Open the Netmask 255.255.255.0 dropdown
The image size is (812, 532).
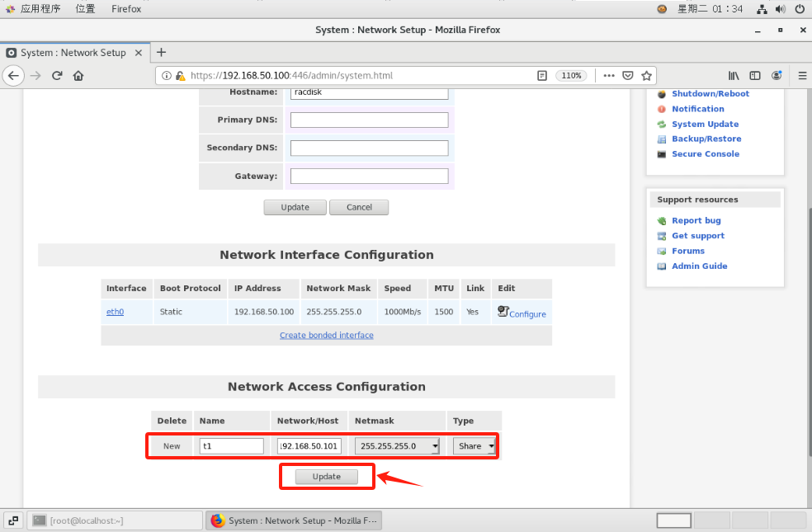[397, 446]
